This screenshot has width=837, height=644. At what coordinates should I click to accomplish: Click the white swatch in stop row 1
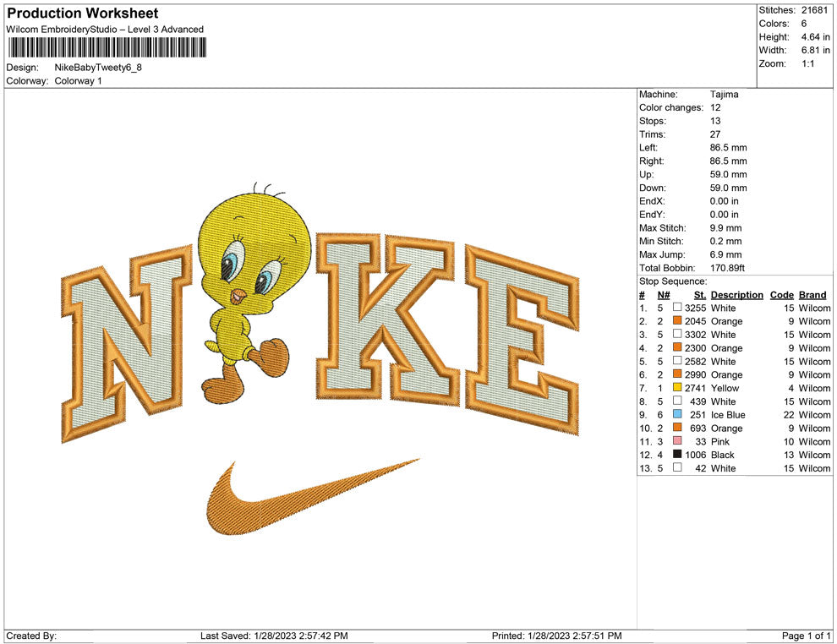tap(677, 308)
